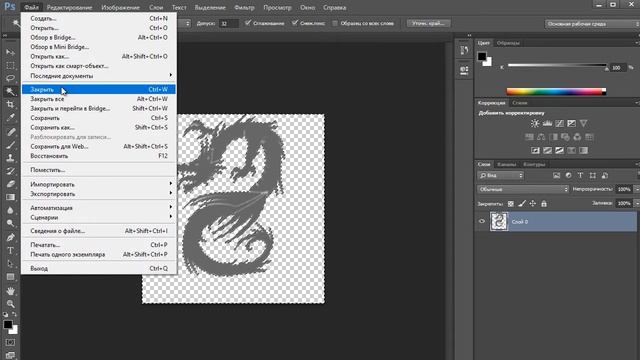This screenshot has height=360, width=640.
Task: Expand Сценарии submenu
Action: coord(99,218)
